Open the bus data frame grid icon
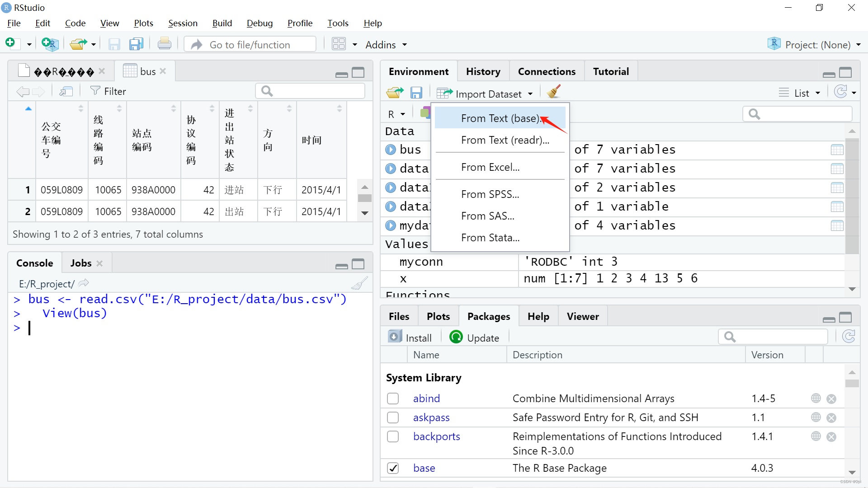The image size is (868, 488). [837, 150]
